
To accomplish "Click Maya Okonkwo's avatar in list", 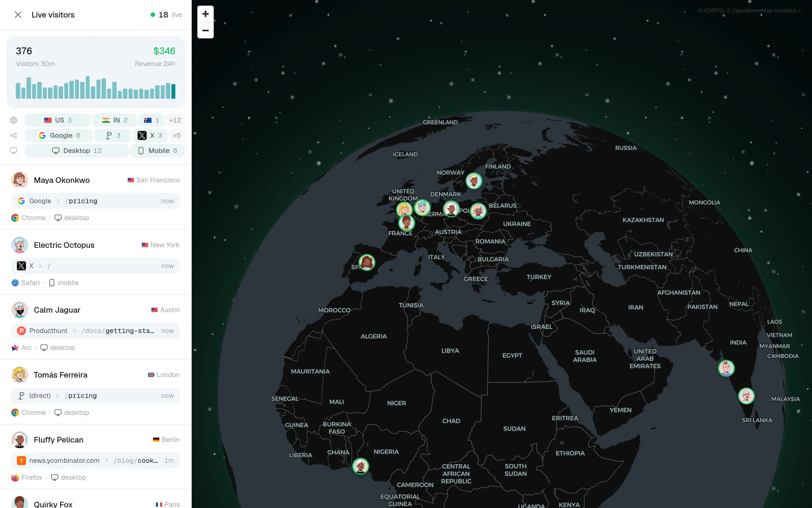I will 20,180.
